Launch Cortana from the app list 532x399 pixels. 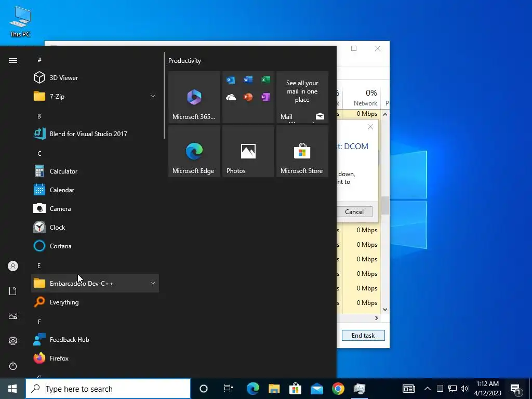tap(95, 246)
